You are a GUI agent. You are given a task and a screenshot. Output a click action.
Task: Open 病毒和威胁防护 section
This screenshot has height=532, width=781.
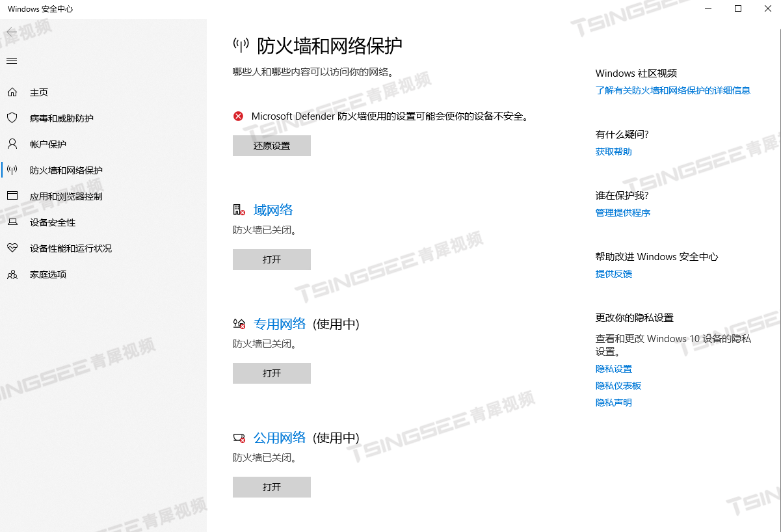(62, 118)
